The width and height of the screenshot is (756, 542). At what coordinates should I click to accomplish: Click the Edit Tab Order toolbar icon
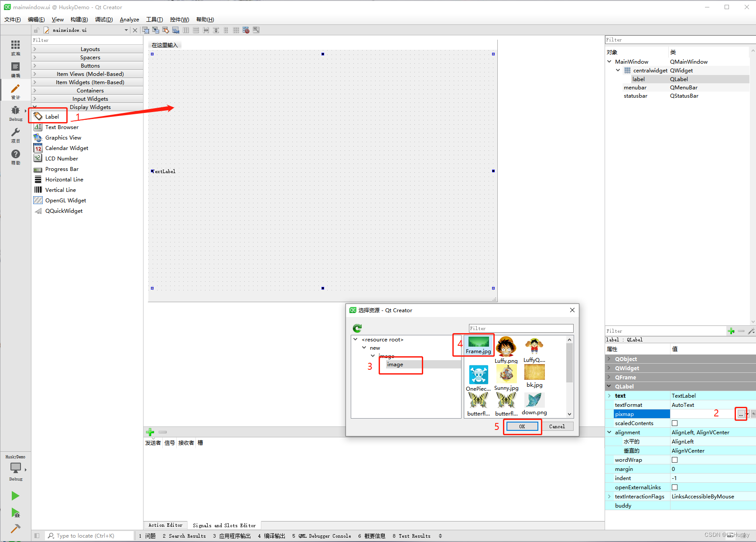coord(176,30)
